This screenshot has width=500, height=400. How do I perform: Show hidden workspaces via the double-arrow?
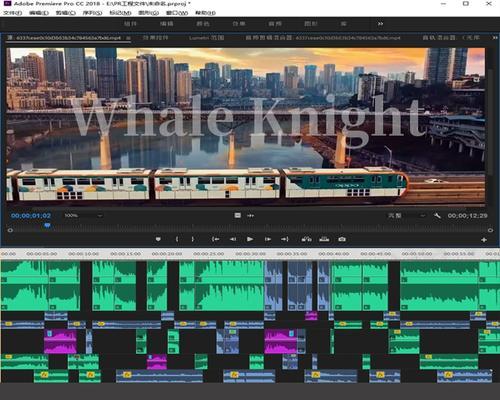[x=380, y=24]
